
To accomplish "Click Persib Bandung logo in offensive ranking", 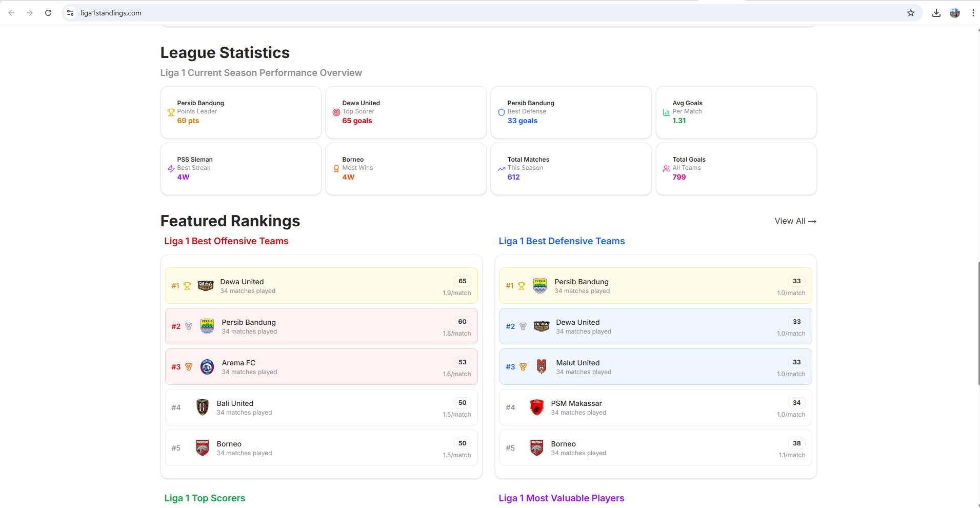I will (207, 326).
